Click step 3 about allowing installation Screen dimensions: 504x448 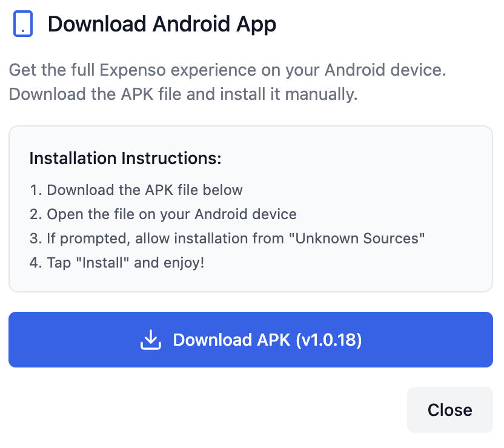point(227,239)
